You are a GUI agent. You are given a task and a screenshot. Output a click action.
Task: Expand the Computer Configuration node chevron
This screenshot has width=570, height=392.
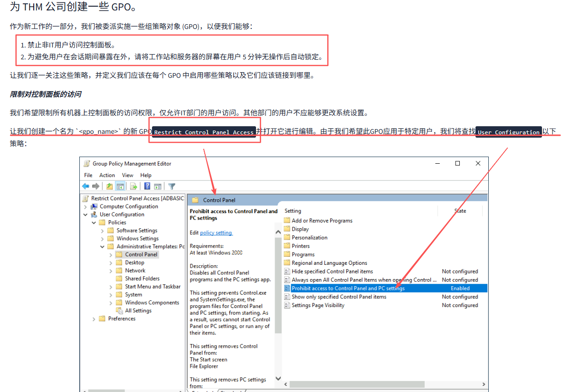pos(85,207)
